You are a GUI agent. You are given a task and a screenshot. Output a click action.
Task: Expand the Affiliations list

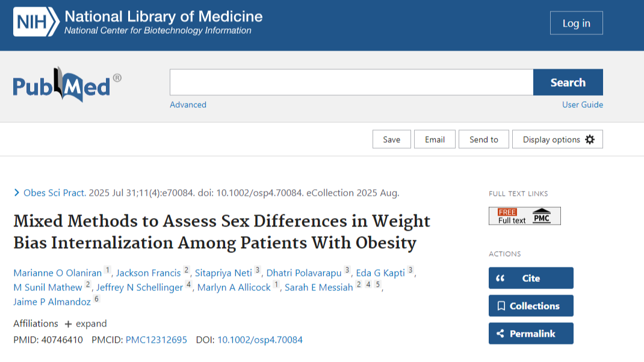click(85, 323)
